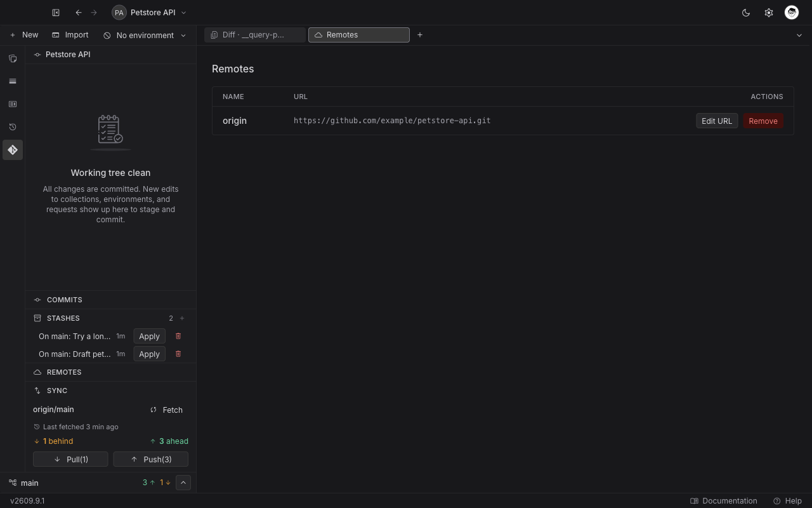
Task: Add a stash with the plus icon
Action: (x=182, y=318)
